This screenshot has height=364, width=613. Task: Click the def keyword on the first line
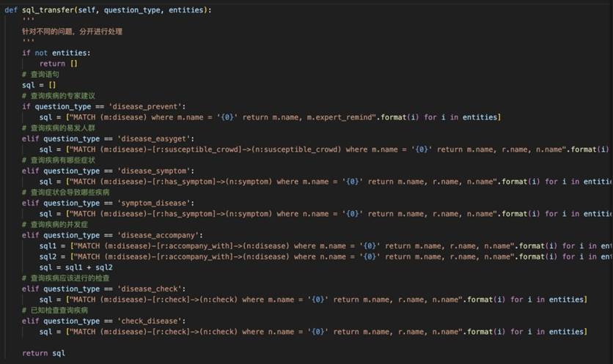click(11, 10)
